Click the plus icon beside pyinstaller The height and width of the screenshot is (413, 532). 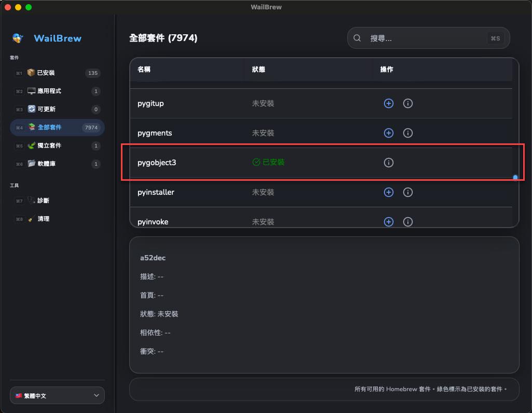[388, 192]
